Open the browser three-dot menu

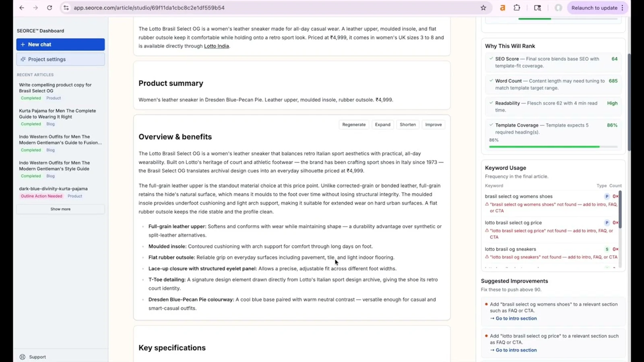coord(622,8)
